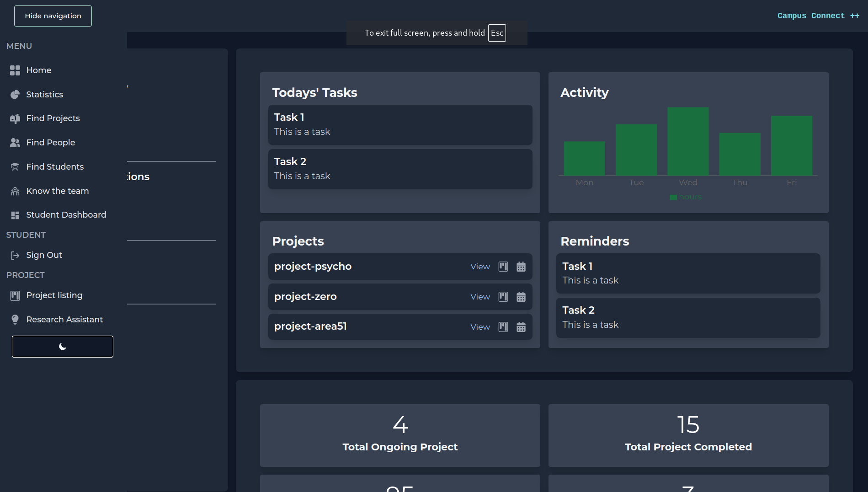This screenshot has height=492, width=868.
Task: Toggle the hours legend in Activity chart
Action: (x=686, y=197)
